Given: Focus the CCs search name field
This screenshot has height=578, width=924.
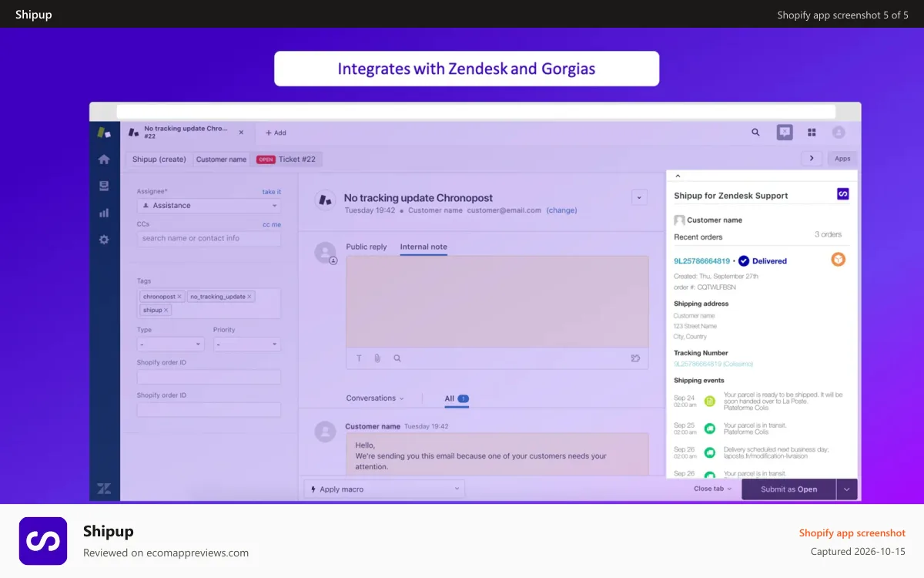Looking at the screenshot, I should (x=209, y=238).
